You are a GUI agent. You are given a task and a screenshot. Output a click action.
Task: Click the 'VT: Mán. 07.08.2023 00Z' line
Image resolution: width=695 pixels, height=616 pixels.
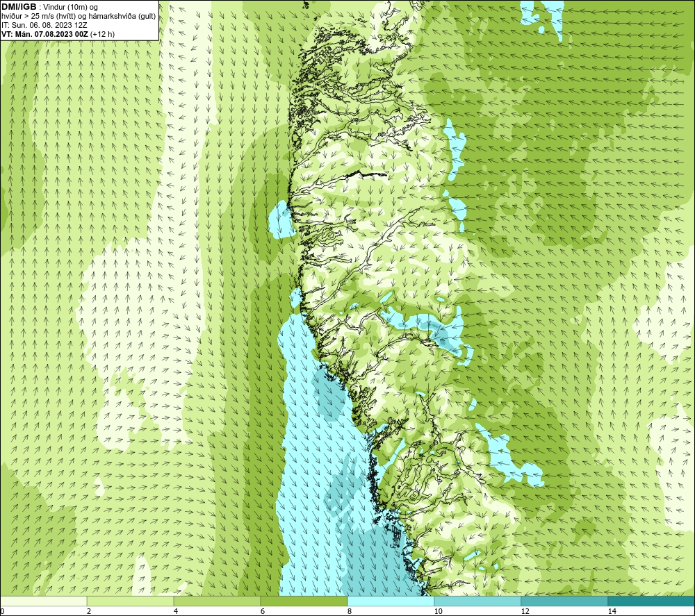pyautogui.click(x=58, y=34)
